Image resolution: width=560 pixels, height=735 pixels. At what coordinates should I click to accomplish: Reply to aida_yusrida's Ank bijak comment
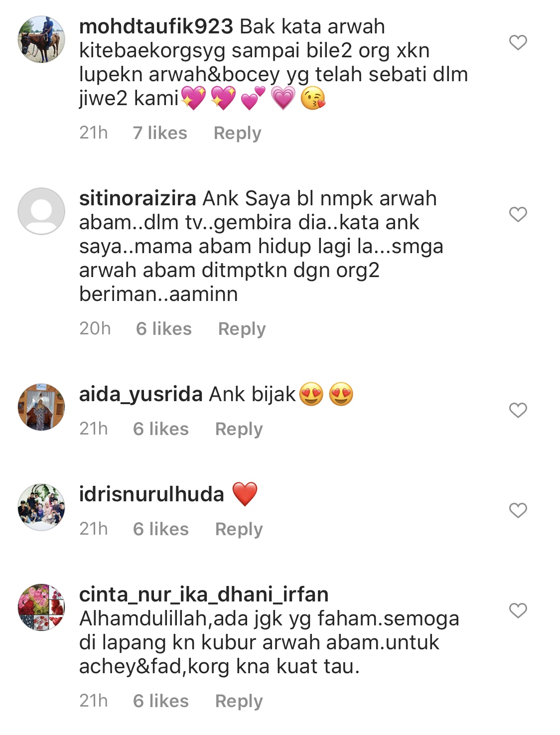[x=239, y=429]
